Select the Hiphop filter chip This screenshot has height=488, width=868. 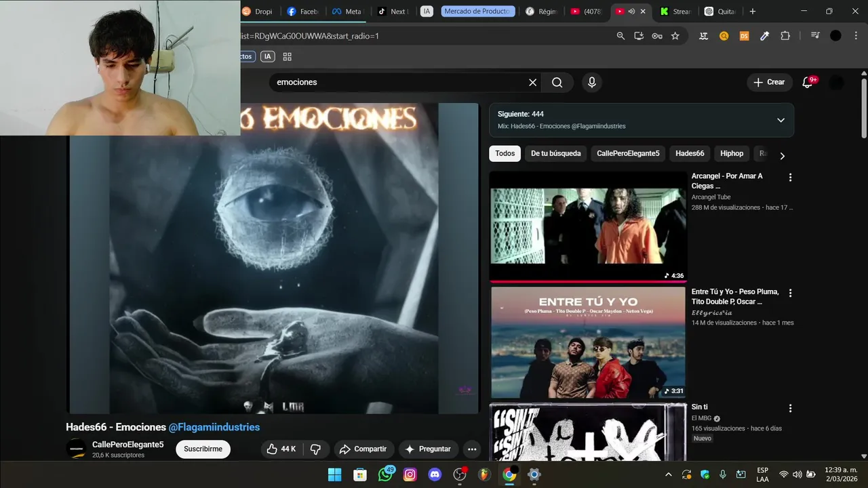click(732, 154)
